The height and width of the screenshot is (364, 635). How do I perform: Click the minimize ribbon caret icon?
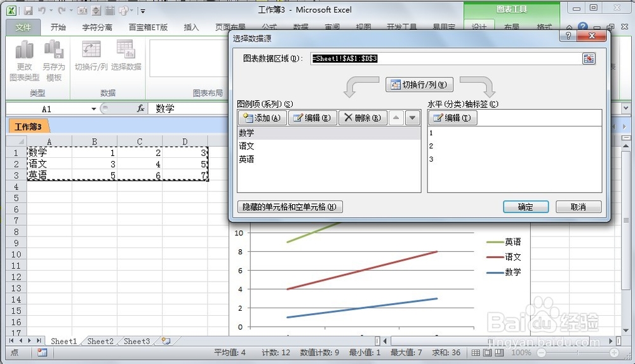point(570,27)
